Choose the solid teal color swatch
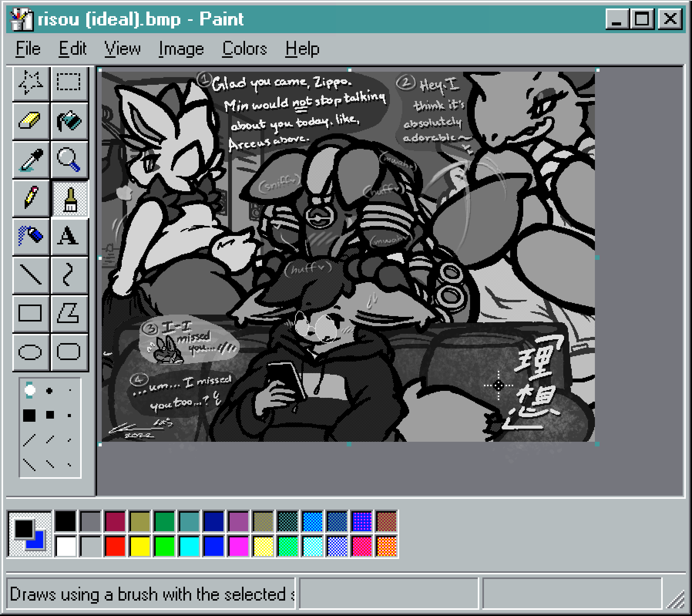The height and width of the screenshot is (616, 692). pyautogui.click(x=189, y=521)
